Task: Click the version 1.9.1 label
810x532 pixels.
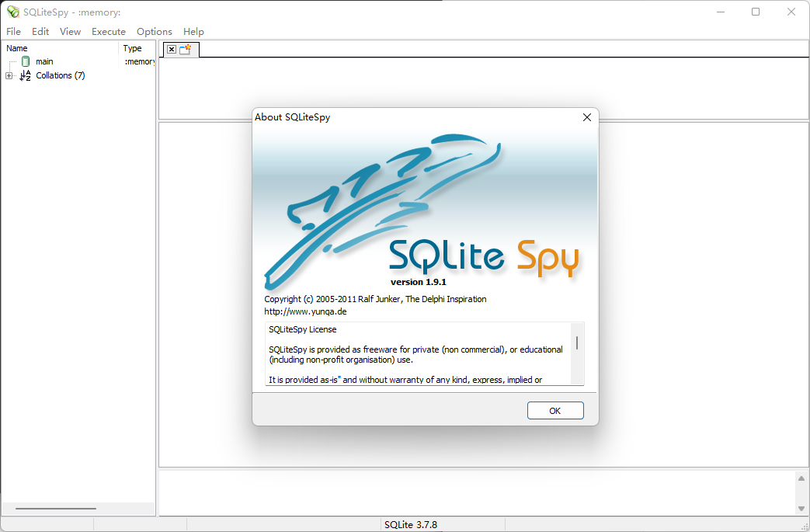Action: click(x=419, y=282)
